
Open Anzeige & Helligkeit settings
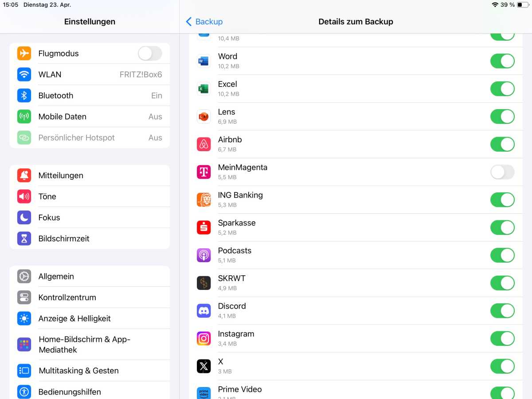coord(90,318)
